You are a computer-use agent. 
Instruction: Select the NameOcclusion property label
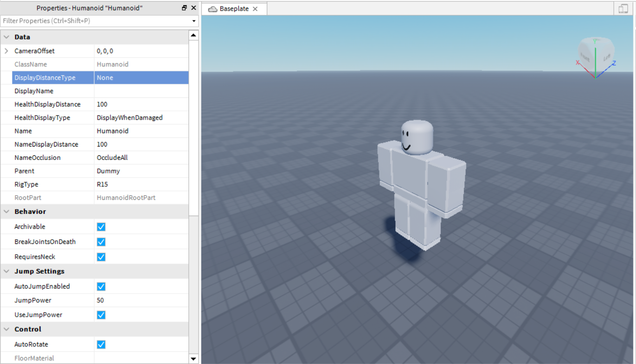pos(38,158)
